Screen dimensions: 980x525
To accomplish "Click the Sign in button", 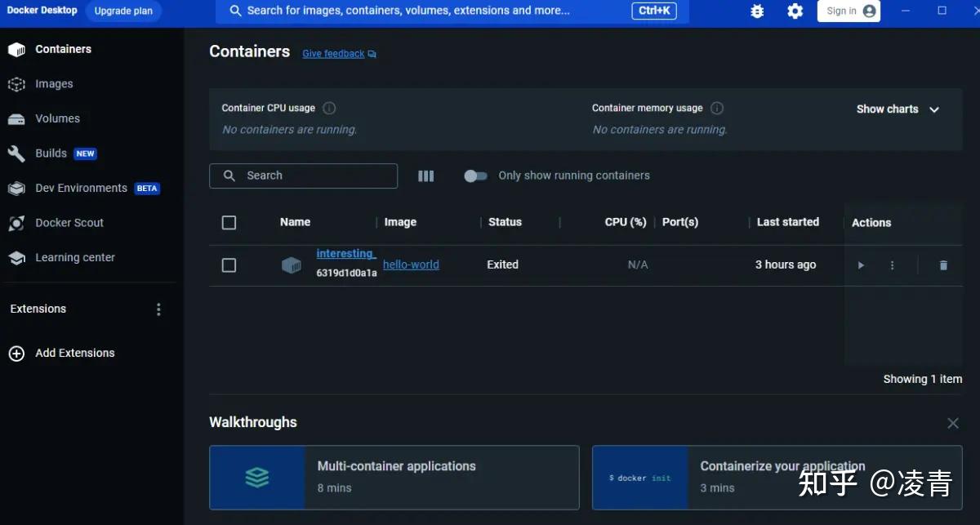I will click(x=849, y=11).
